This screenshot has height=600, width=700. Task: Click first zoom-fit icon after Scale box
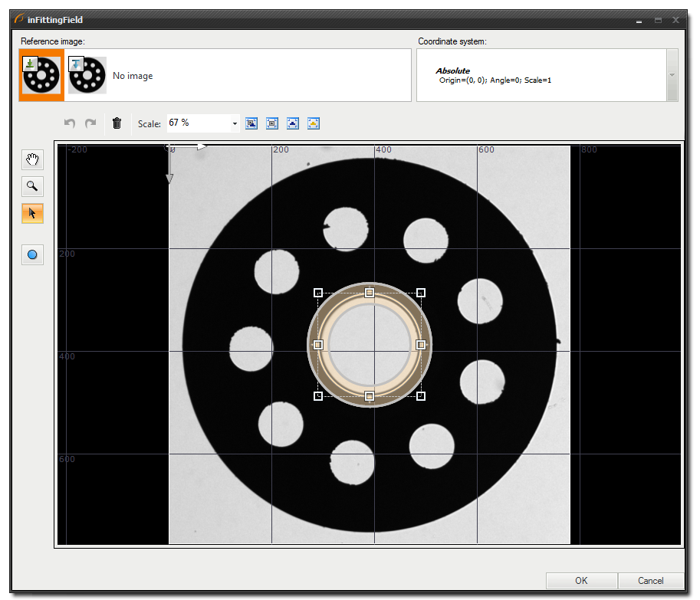[x=251, y=123]
